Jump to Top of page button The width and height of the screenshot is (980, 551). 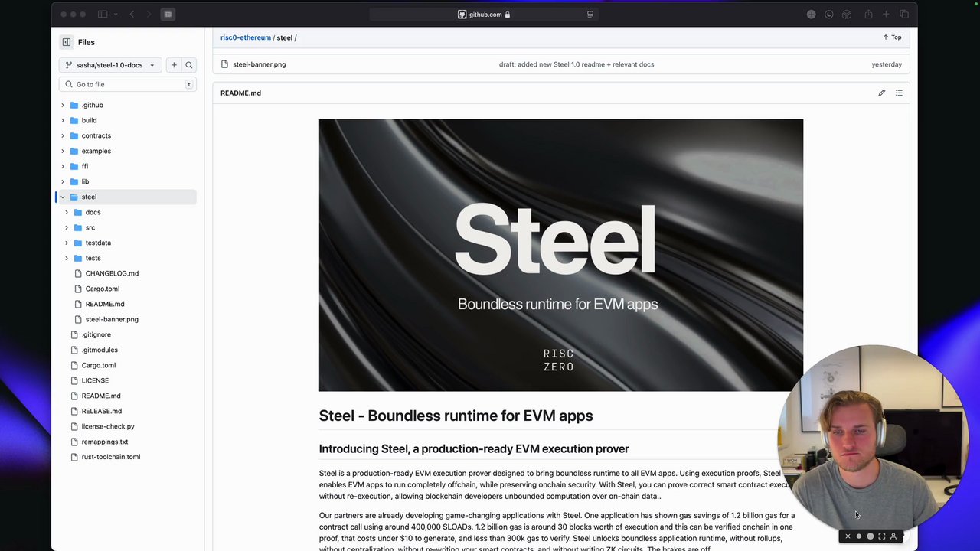(x=892, y=37)
